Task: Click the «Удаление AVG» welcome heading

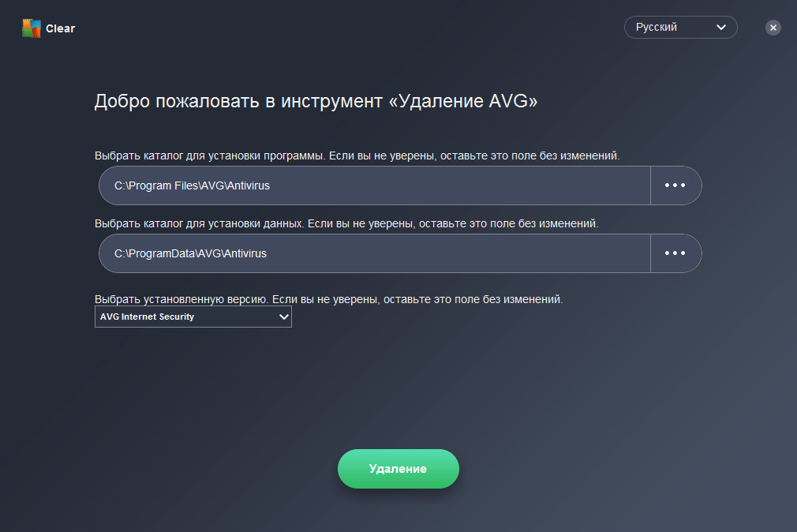Action: coord(316,101)
